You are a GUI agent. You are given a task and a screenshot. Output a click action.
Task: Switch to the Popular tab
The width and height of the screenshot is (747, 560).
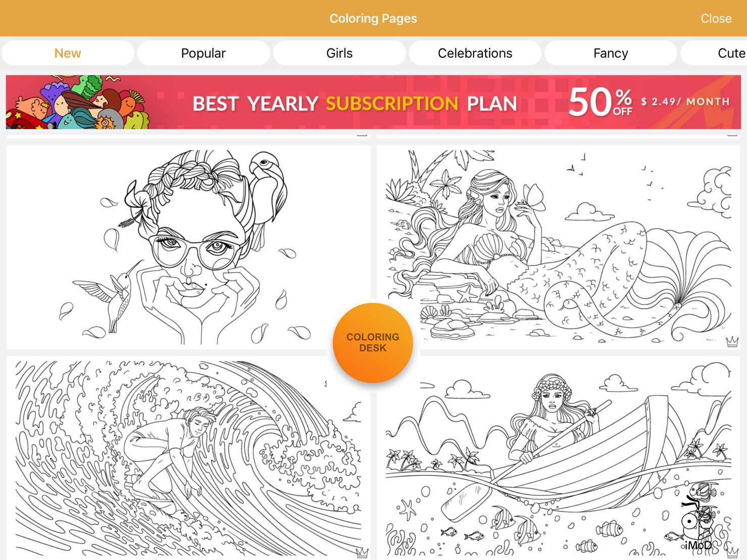[203, 53]
